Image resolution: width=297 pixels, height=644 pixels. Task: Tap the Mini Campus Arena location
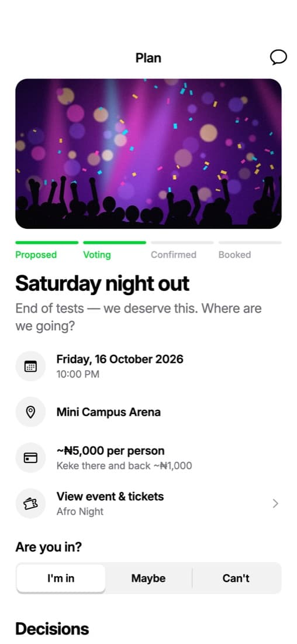tap(108, 412)
